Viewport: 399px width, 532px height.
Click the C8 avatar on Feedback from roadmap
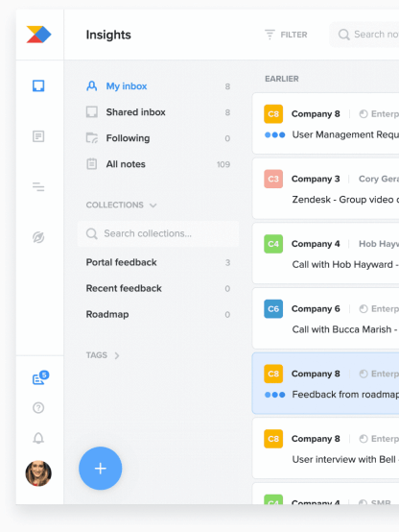(x=273, y=374)
